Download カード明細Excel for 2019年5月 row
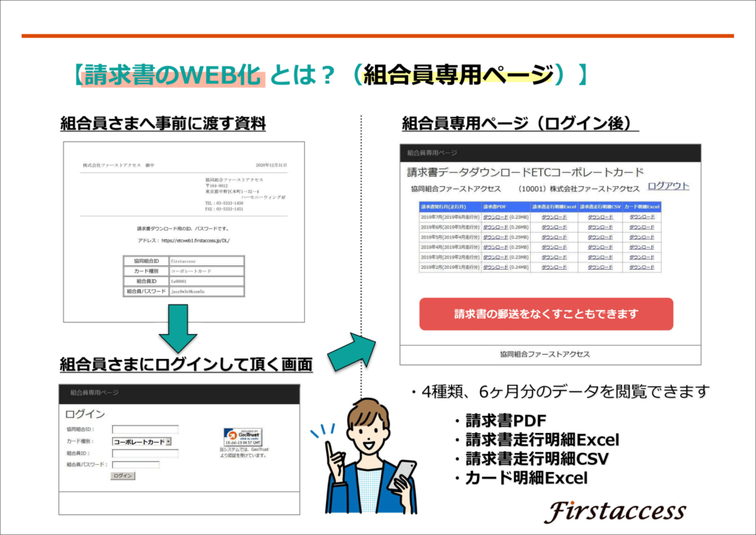The image size is (756, 535). [x=642, y=237]
